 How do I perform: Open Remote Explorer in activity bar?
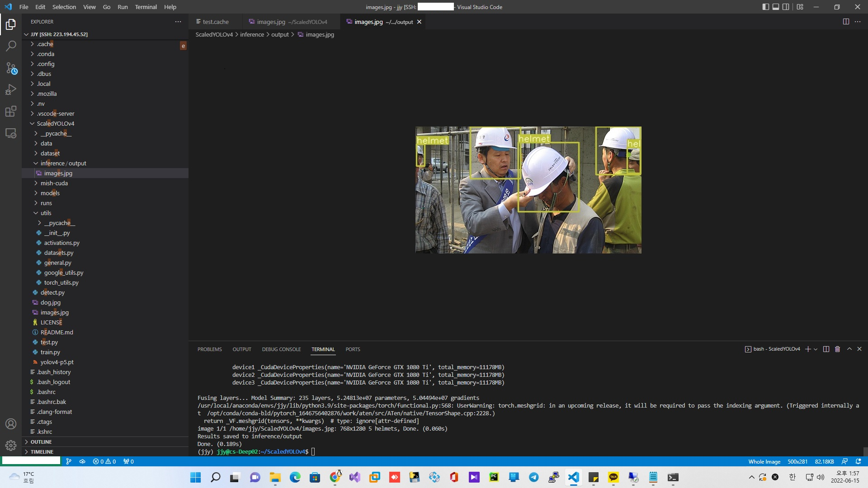coord(11,133)
